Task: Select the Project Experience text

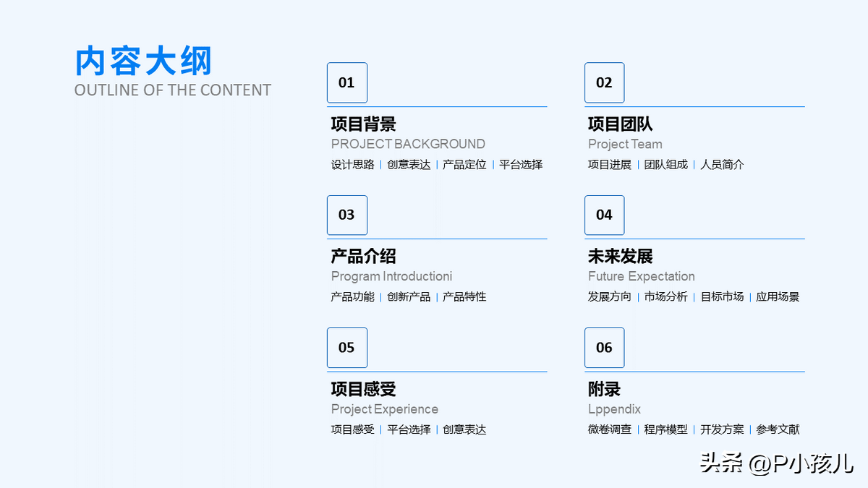Action: point(385,409)
